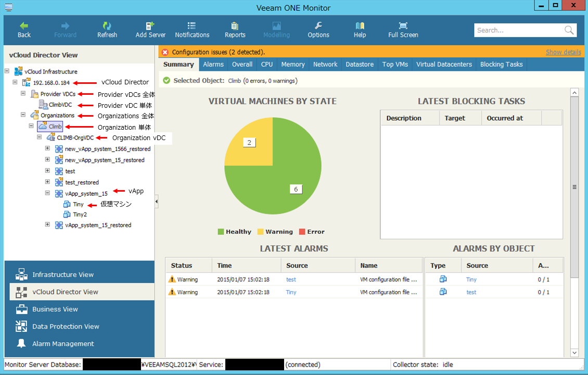
Task: Select the Climb organization tree item
Action: point(50,127)
